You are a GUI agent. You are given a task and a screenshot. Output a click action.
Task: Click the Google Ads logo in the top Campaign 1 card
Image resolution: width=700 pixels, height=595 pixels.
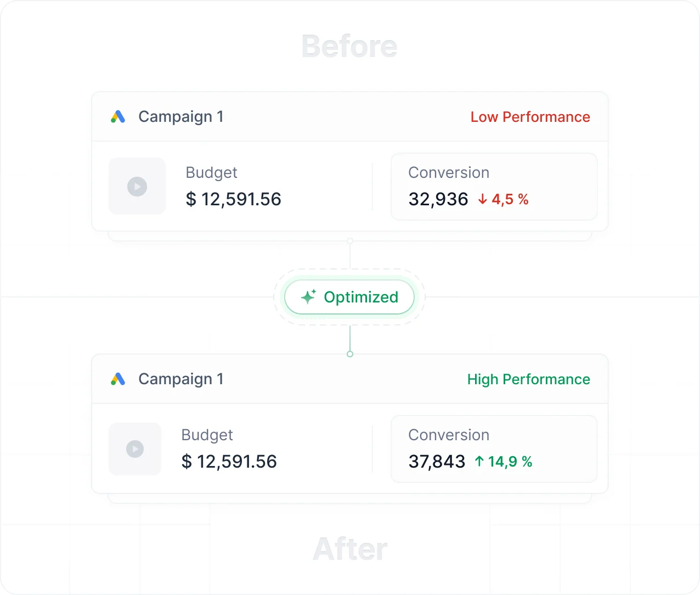click(x=118, y=116)
